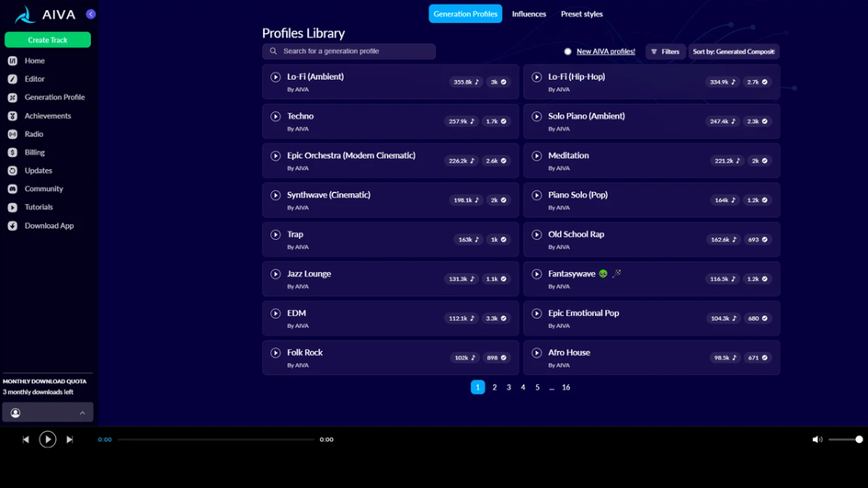
Task: Click the AIVA logo
Action: [45, 15]
